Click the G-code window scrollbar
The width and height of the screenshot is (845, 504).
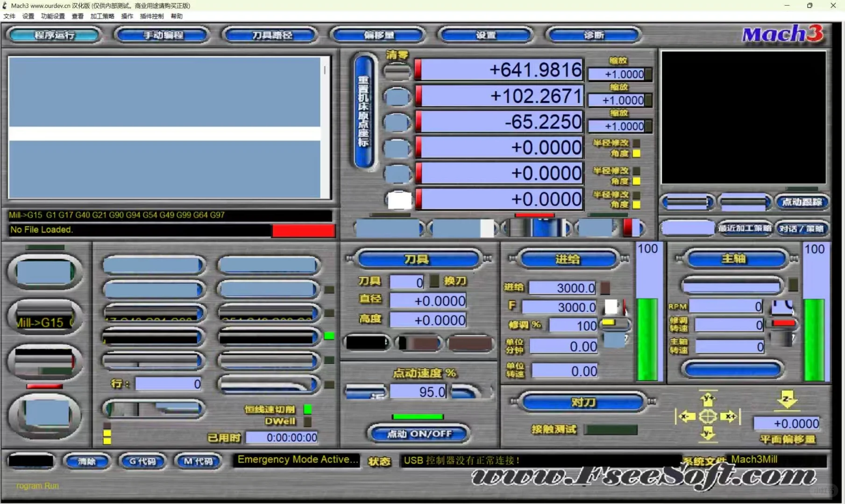325,127
